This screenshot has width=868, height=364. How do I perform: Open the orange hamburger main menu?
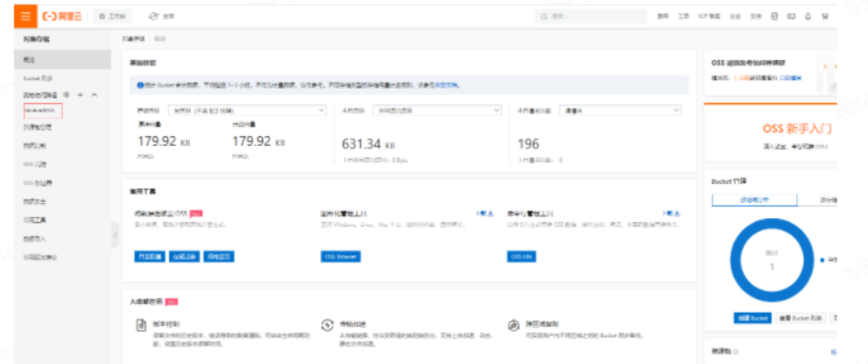pyautogui.click(x=26, y=16)
